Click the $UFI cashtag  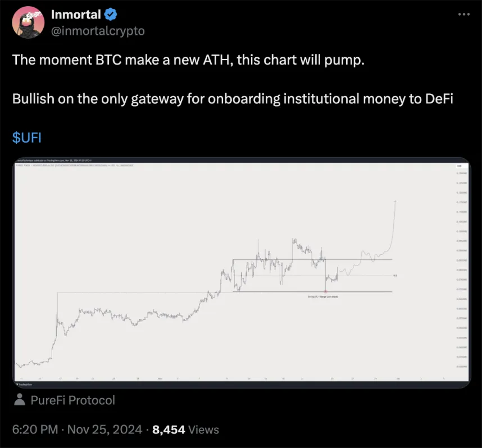27,136
